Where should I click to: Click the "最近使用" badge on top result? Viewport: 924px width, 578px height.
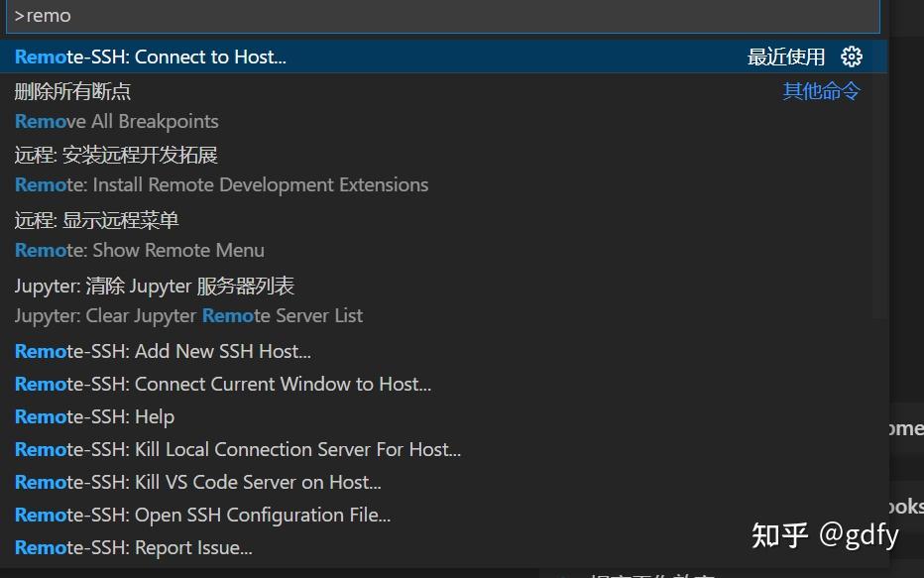coord(786,57)
